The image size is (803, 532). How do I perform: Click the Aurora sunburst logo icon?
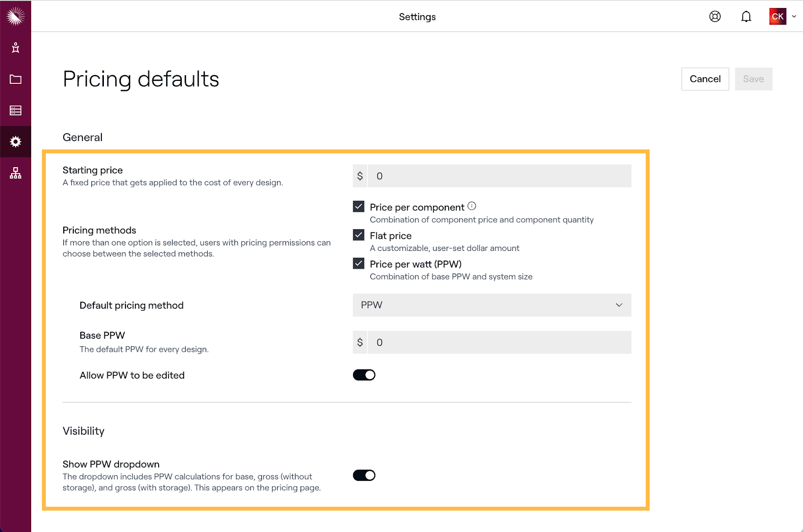pos(16,17)
